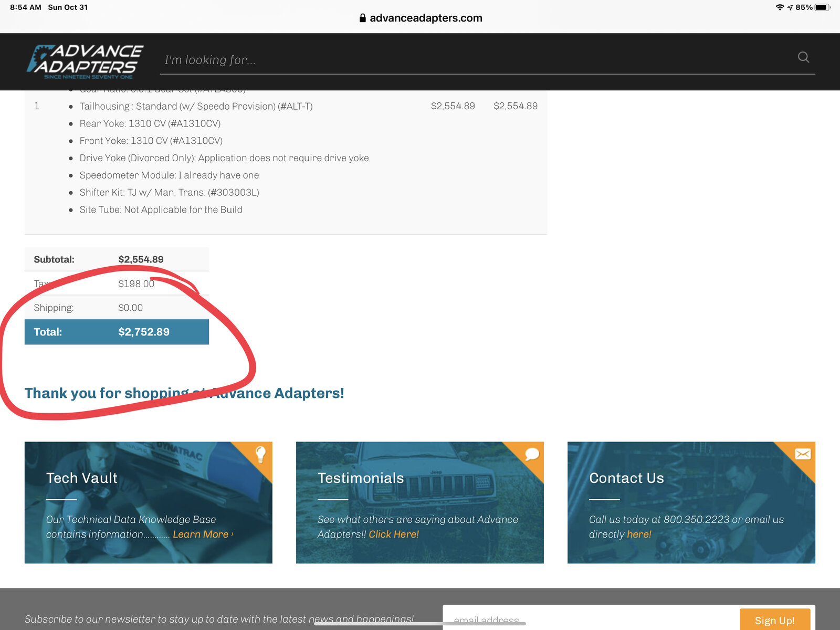840x630 pixels.
Task: Click the Advance Adapters logo
Action: (x=86, y=61)
